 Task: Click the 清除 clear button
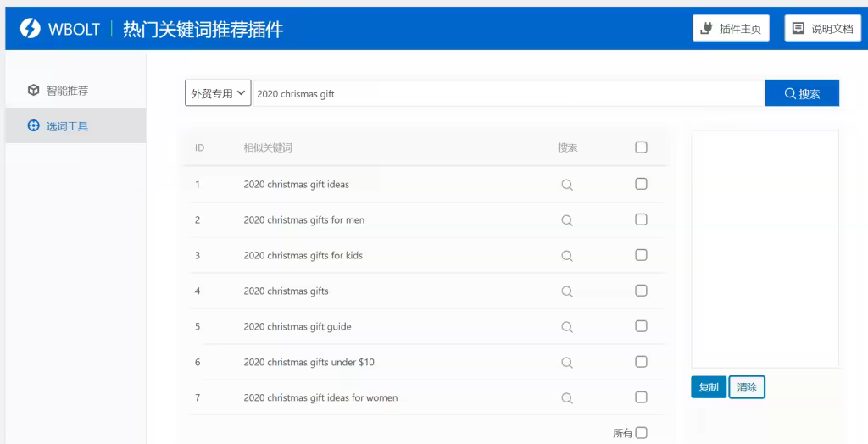click(x=747, y=387)
